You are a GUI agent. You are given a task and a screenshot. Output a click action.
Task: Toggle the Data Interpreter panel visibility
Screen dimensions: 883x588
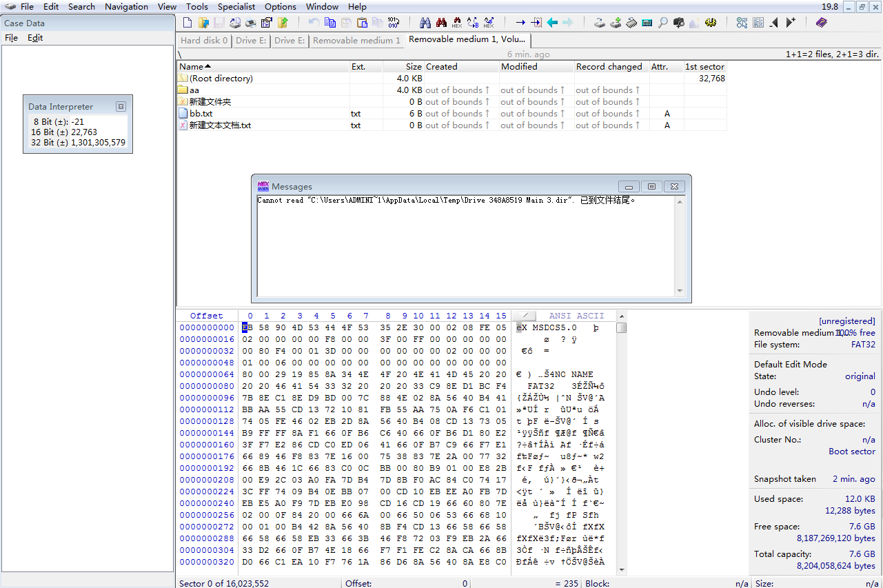tap(121, 106)
